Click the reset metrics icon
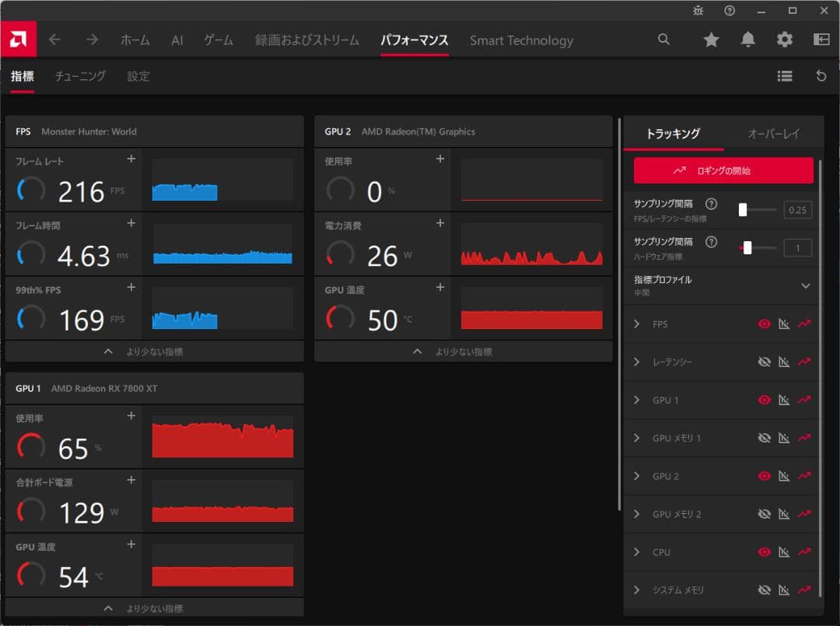Screen dimensions: 840x626 (x=821, y=76)
